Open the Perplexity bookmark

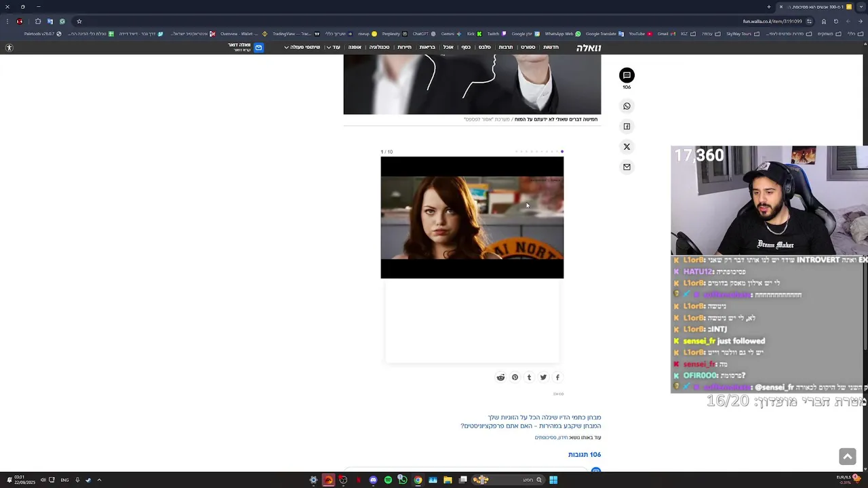pyautogui.click(x=395, y=34)
